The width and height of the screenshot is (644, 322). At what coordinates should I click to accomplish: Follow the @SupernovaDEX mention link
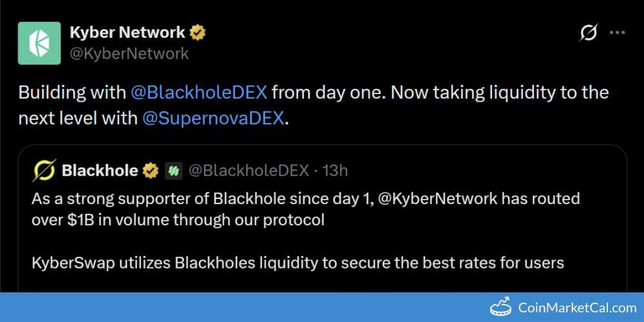tap(213, 118)
